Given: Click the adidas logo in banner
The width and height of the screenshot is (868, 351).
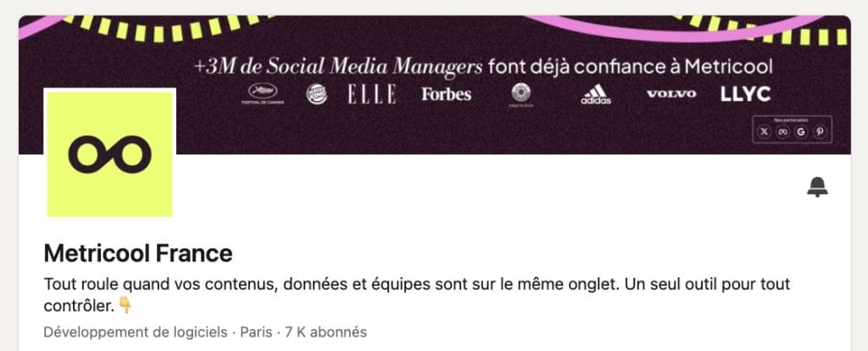Looking at the screenshot, I should (x=596, y=94).
